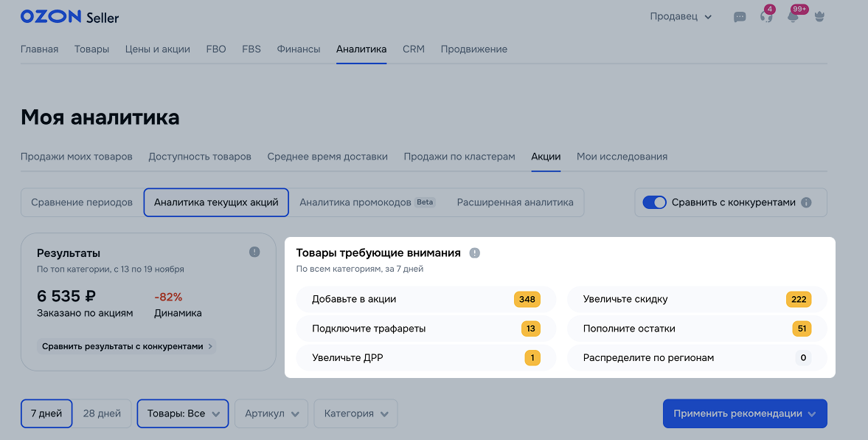Select the 28 дней period
Viewport: 868px width, 440px height.
click(x=103, y=413)
